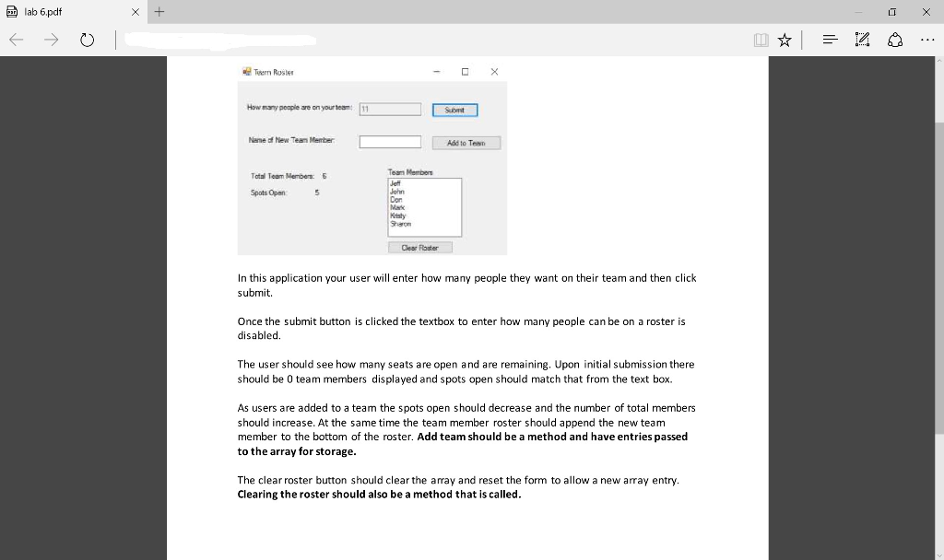Click the Team Roster window icon

tap(244, 70)
